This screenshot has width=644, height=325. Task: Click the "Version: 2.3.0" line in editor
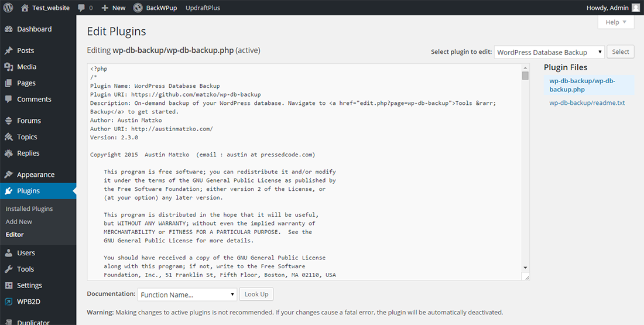coord(114,138)
